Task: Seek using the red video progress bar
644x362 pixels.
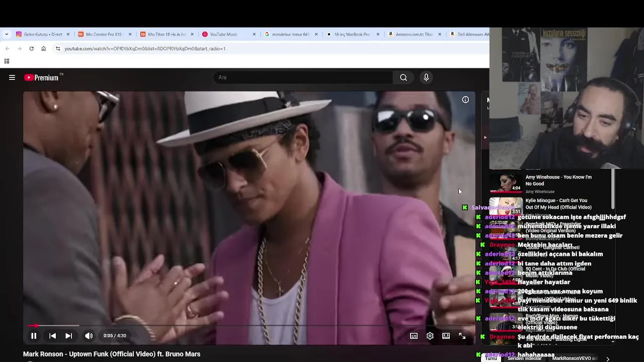Action: tap(249, 326)
